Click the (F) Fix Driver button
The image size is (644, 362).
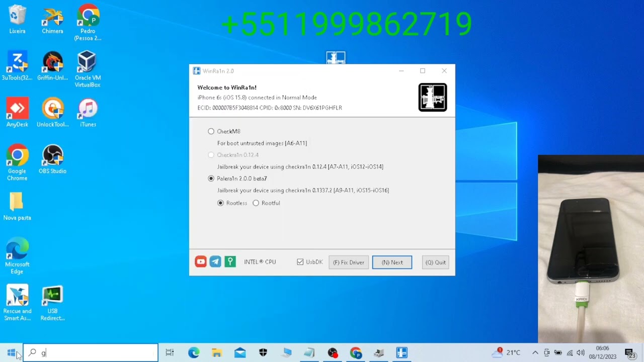pos(348,262)
